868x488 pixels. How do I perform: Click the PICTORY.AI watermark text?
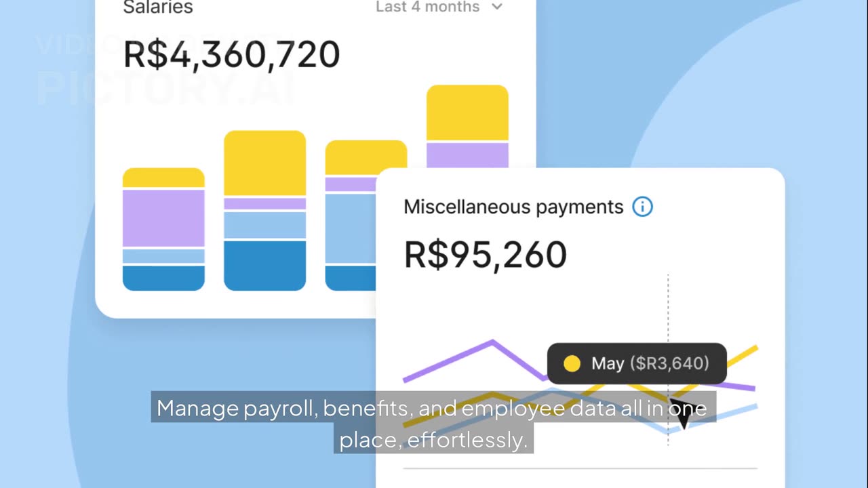click(165, 89)
